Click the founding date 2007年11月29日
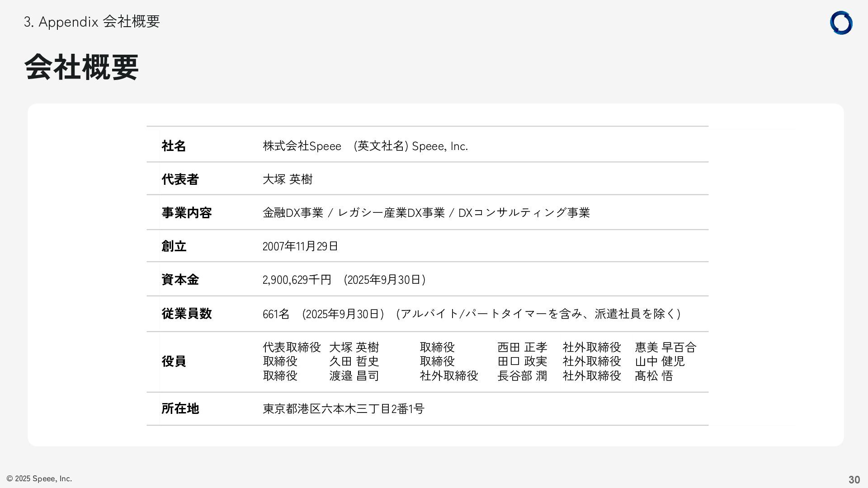 pos(300,246)
